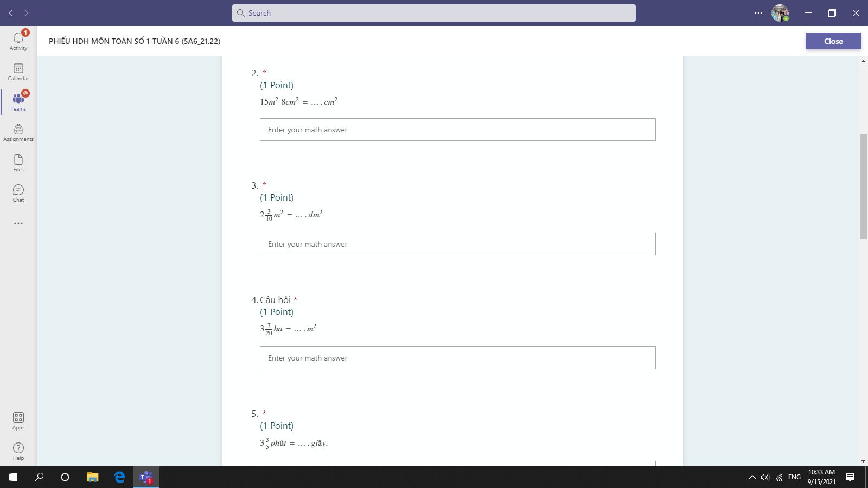The image size is (868, 488).
Task: Open Teams Help
Action: point(18,451)
